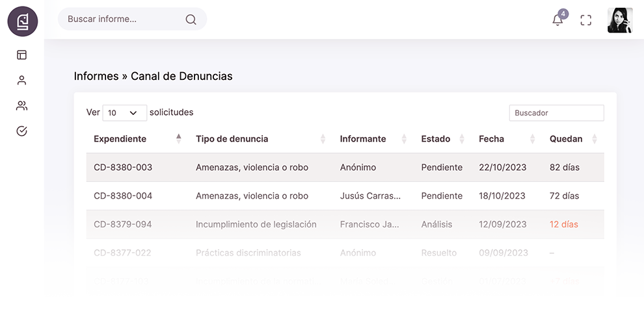Open notifications bell with badge
The height and width of the screenshot is (315, 644).
[557, 19]
